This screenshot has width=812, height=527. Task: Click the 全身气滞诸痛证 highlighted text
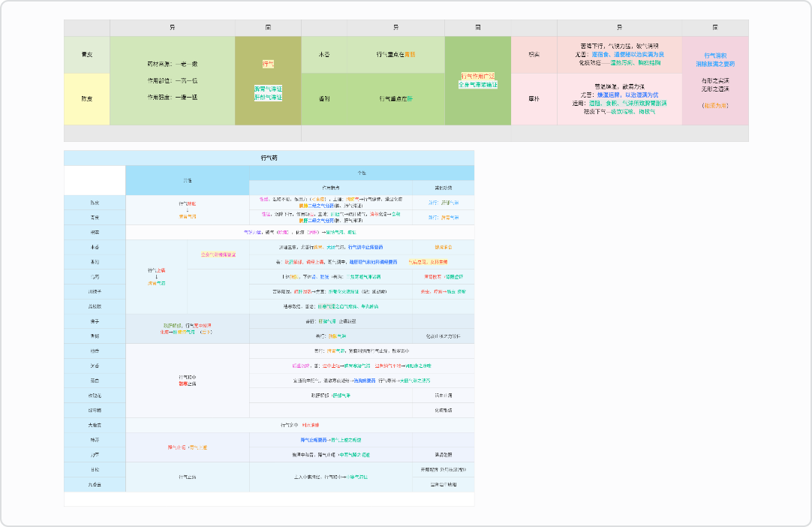point(477,85)
